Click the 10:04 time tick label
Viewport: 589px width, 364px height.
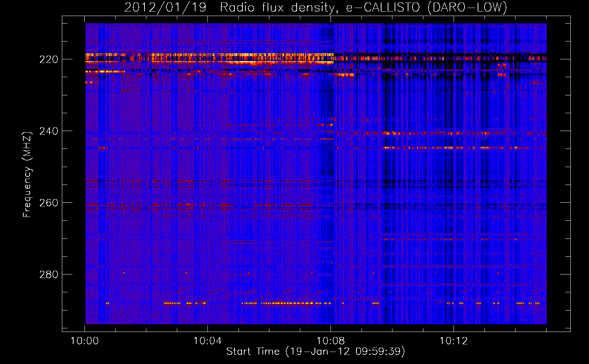click(207, 341)
